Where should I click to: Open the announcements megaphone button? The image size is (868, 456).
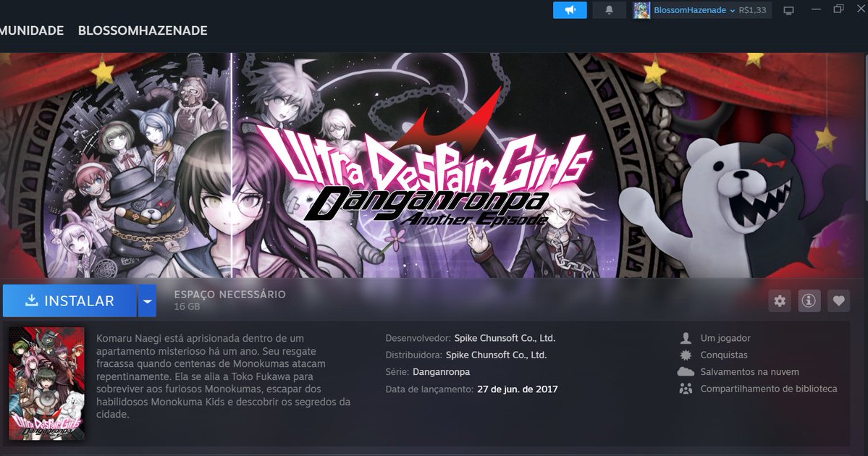570,10
